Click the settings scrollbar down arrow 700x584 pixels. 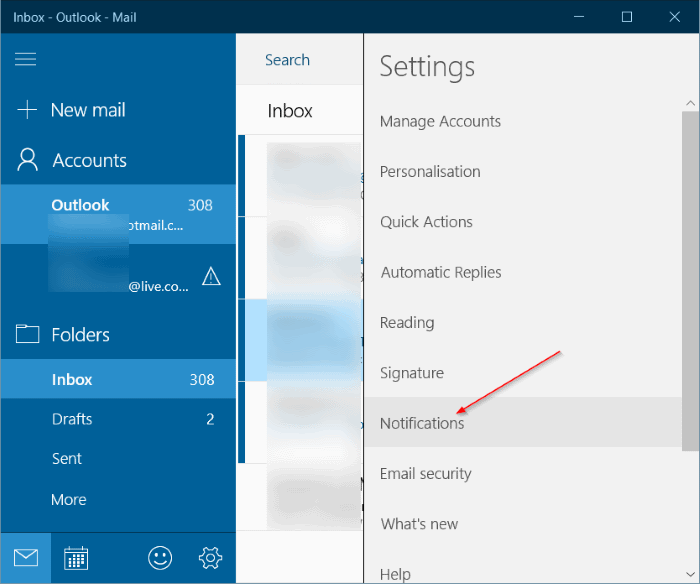point(690,574)
